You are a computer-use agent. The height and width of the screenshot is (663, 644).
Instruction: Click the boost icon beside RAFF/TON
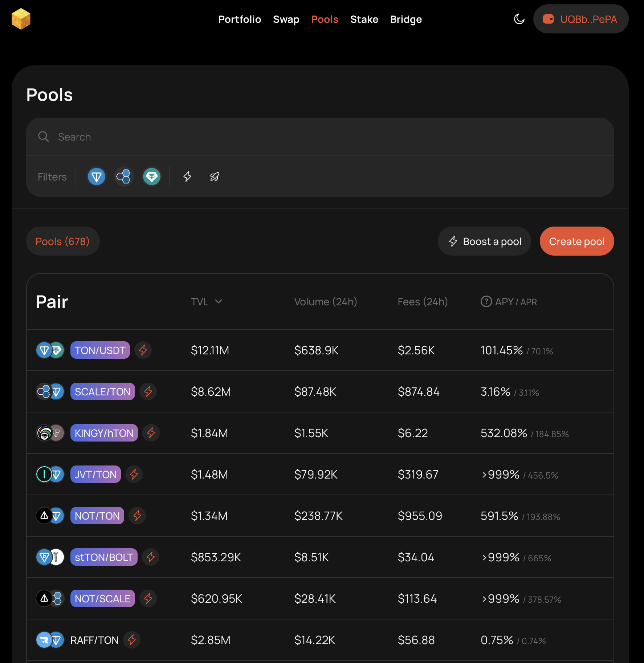132,640
